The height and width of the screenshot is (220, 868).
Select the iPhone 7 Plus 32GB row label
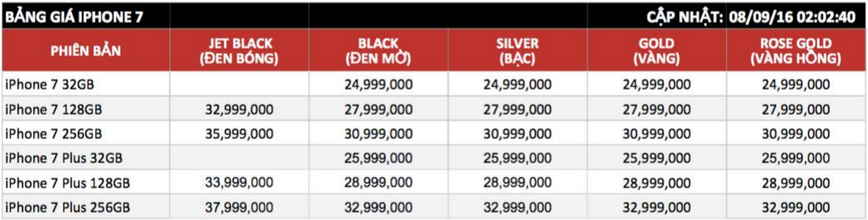(64, 158)
